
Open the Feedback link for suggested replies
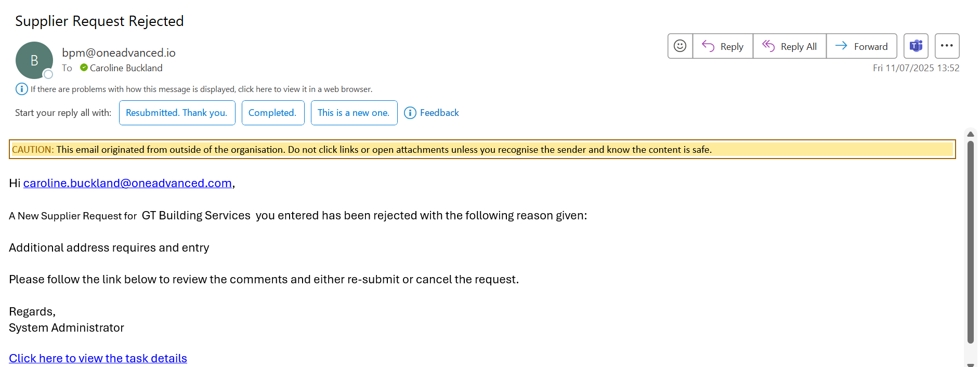click(x=439, y=113)
